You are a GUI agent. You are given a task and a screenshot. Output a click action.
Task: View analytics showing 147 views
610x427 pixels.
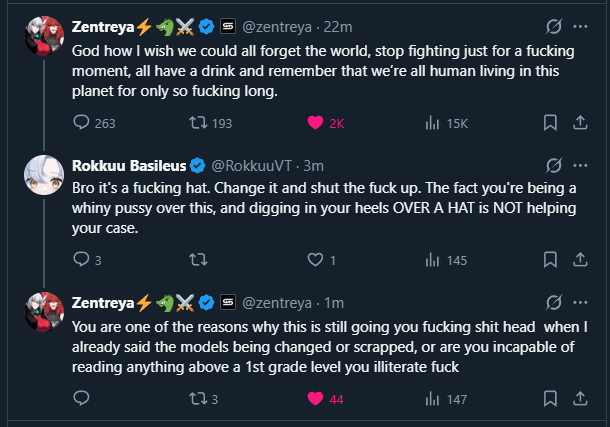point(433,399)
